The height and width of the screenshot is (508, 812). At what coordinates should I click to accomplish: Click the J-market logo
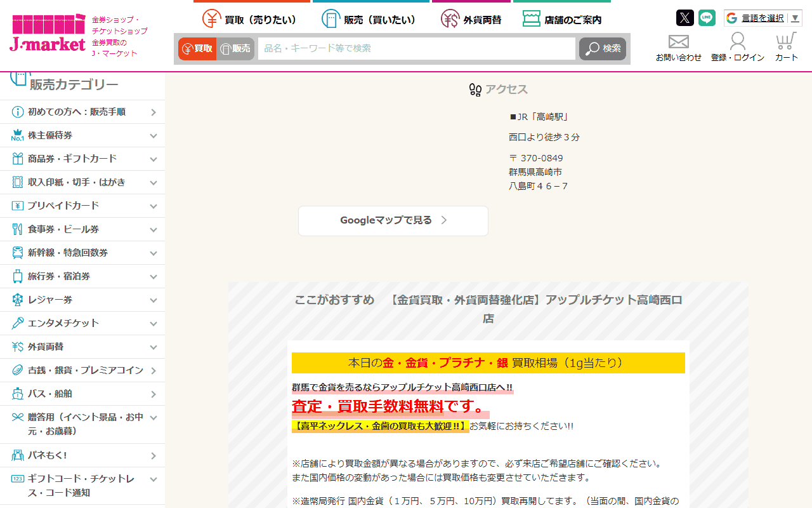coord(48,33)
